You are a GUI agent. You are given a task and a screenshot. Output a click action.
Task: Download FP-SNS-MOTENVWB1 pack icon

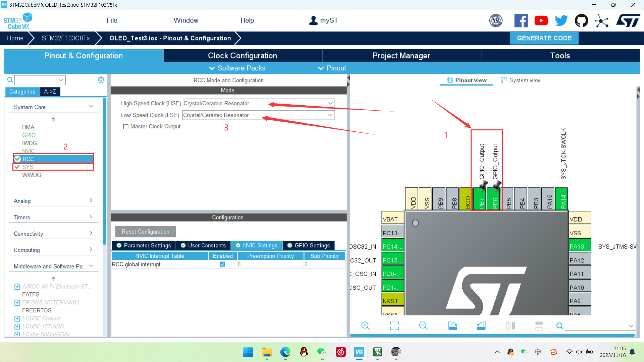click(x=17, y=302)
